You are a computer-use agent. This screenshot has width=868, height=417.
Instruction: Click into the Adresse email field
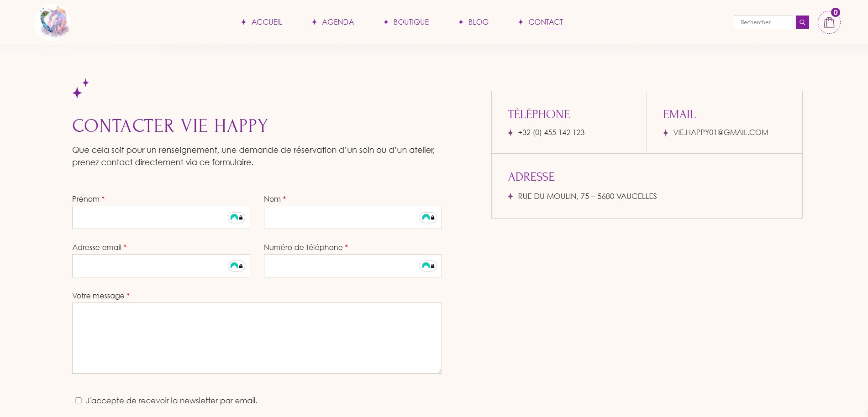[x=161, y=266]
